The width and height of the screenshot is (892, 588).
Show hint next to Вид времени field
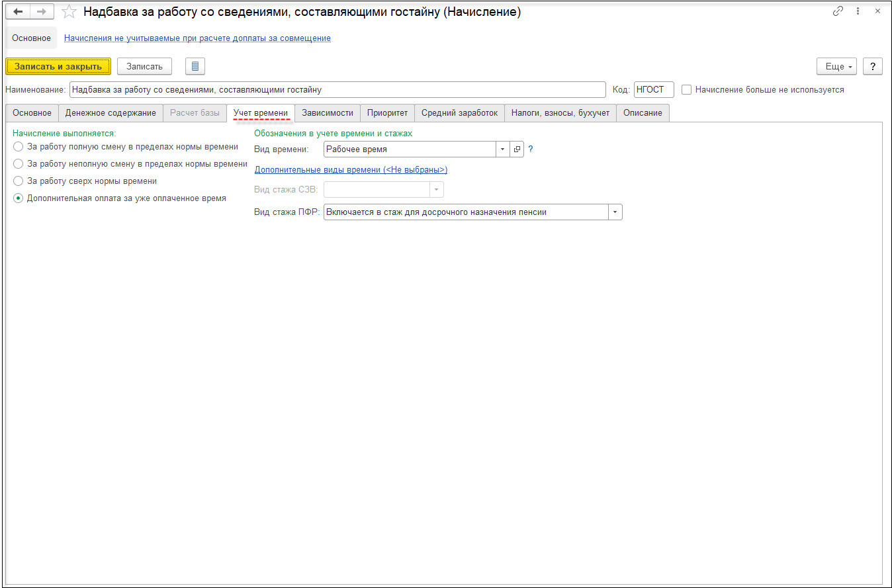[x=531, y=149]
